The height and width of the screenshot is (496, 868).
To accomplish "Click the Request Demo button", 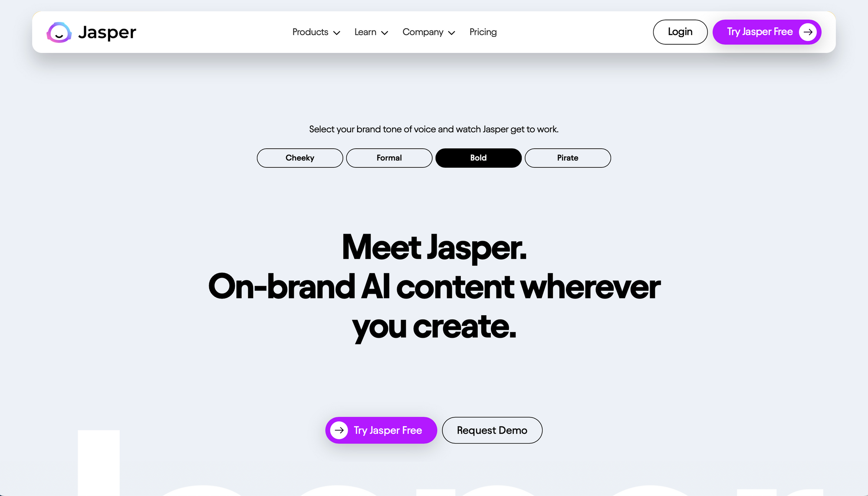I will pyautogui.click(x=492, y=430).
